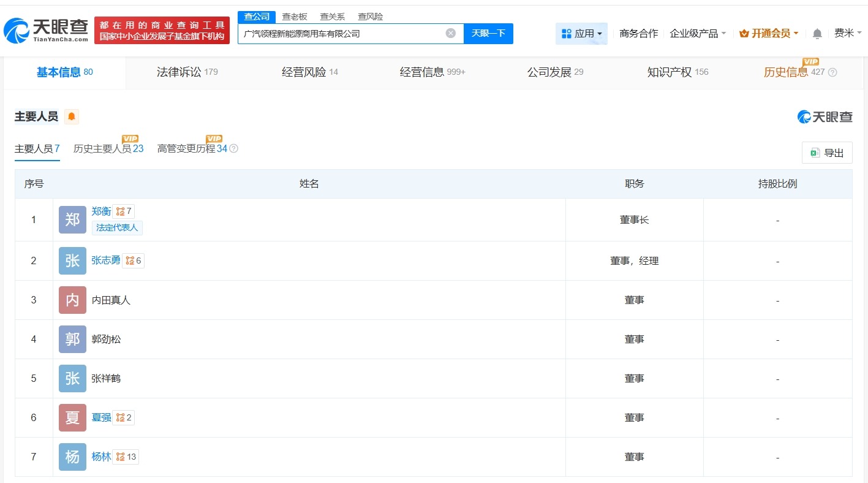Open 郑衡's relationship graph icon
This screenshot has height=483, width=868.
(x=121, y=211)
